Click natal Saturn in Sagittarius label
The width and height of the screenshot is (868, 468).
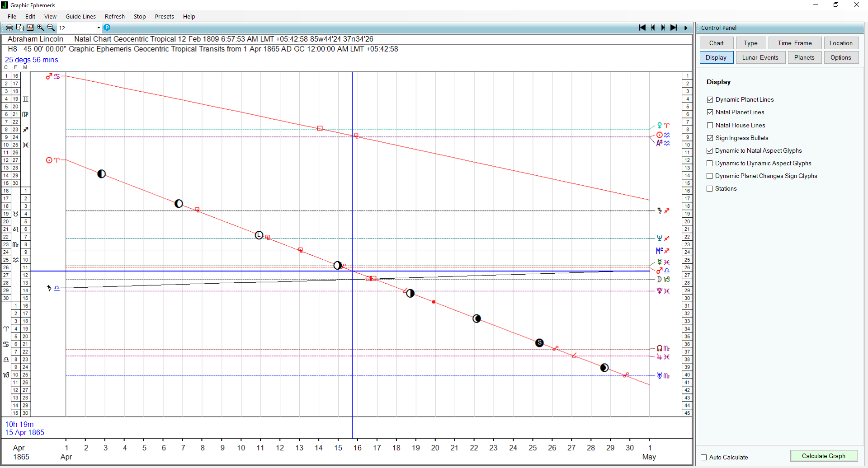pos(663,211)
